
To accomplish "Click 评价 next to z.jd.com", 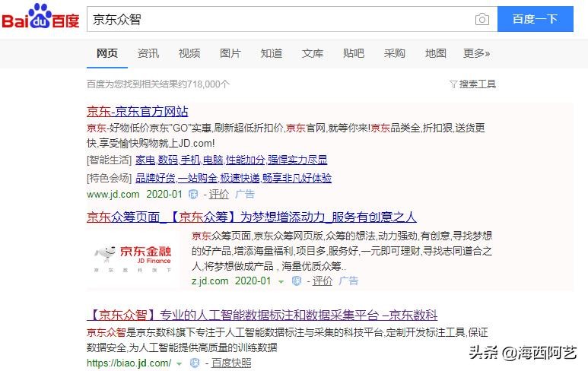I will point(322,281).
